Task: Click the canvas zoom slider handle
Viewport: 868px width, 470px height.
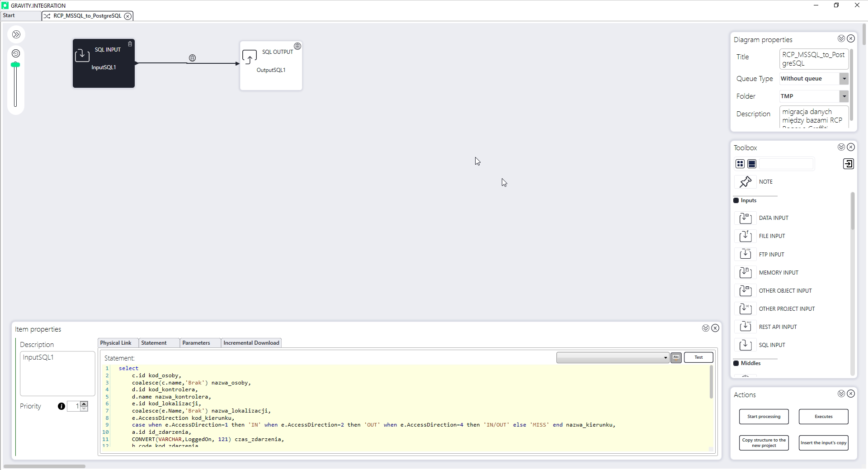Action: 15,65
